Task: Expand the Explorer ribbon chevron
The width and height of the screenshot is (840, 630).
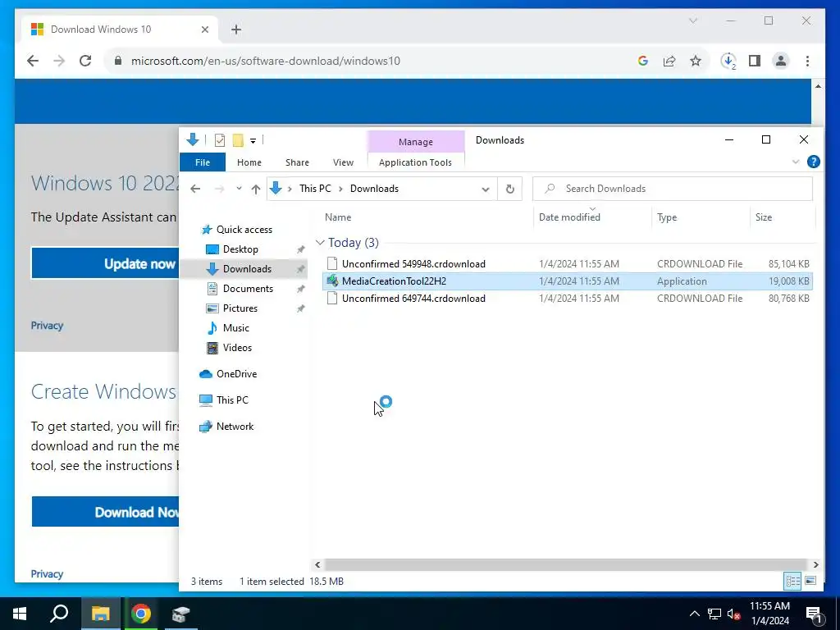Action: tap(796, 162)
